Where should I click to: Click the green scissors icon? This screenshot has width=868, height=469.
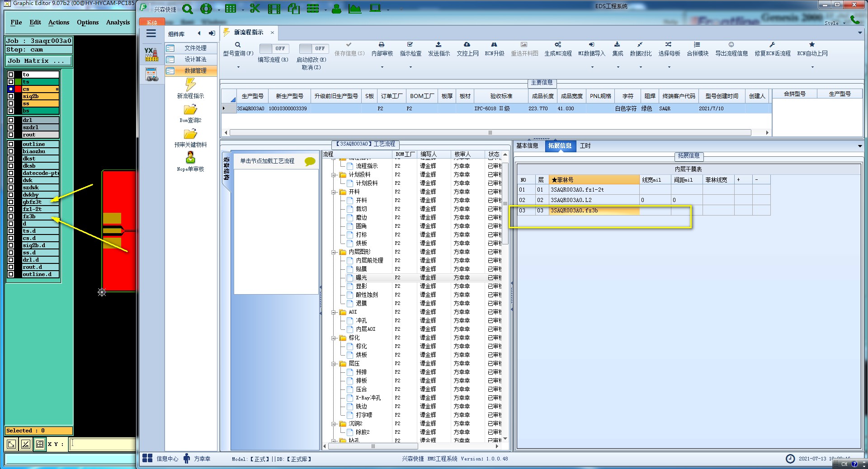coord(255,9)
